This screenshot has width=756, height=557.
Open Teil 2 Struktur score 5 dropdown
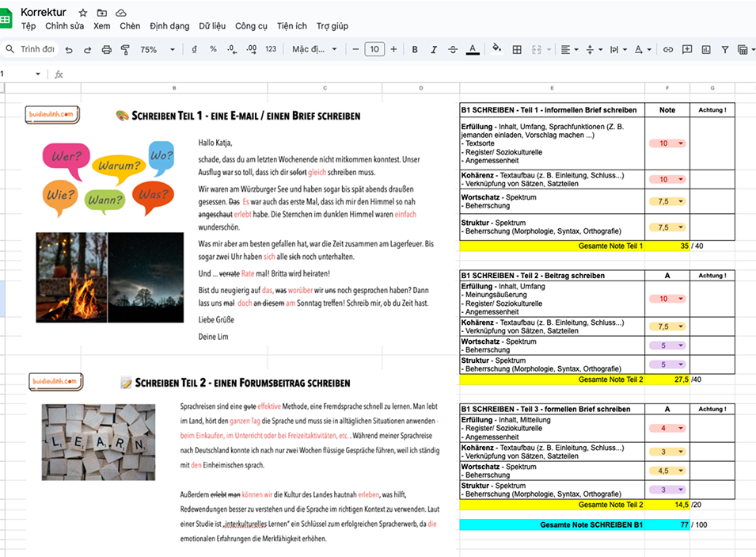(x=667, y=364)
